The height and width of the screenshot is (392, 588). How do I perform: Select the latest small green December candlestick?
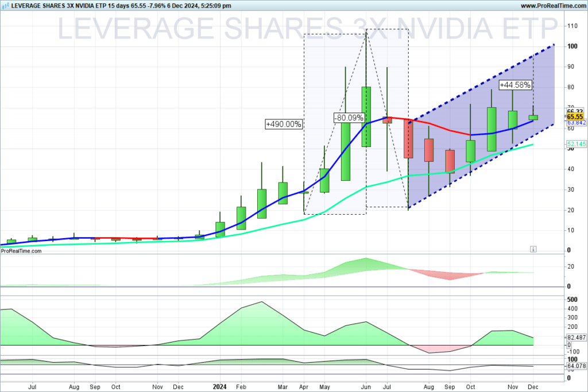(533, 117)
